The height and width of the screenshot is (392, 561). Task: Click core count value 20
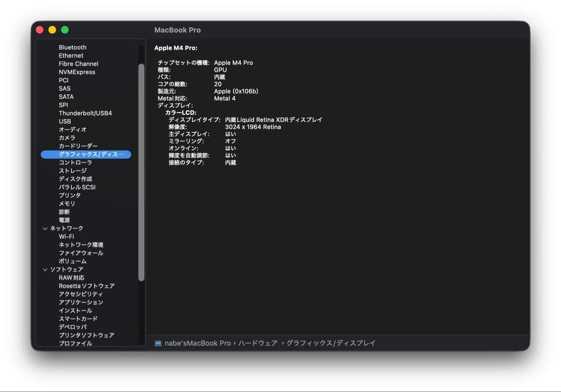click(x=218, y=84)
